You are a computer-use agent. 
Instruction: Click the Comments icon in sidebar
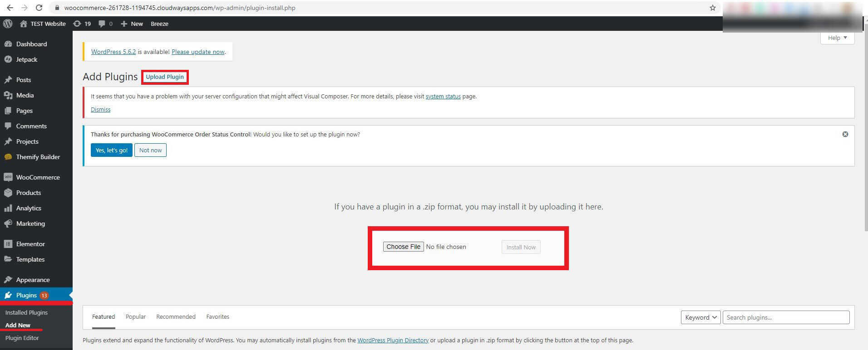tap(8, 126)
